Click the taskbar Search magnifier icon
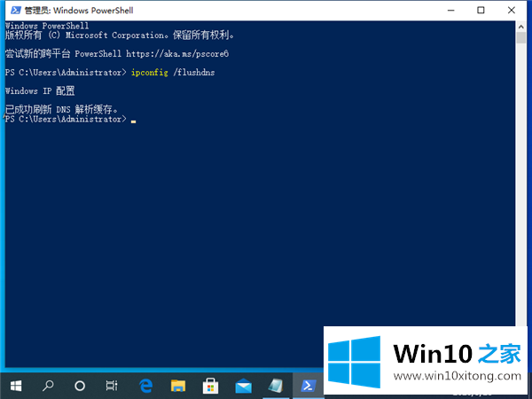This screenshot has height=399, width=532. (48, 386)
